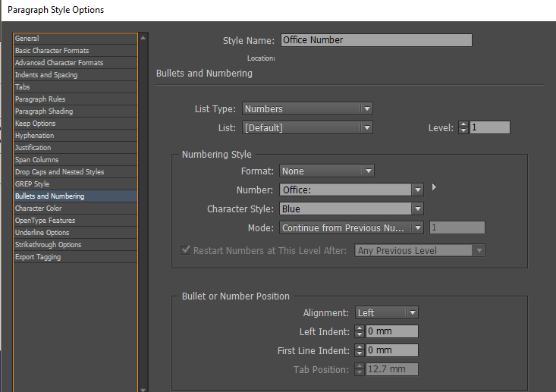Open the GREP Style category
The image size is (556, 392).
[x=76, y=184]
